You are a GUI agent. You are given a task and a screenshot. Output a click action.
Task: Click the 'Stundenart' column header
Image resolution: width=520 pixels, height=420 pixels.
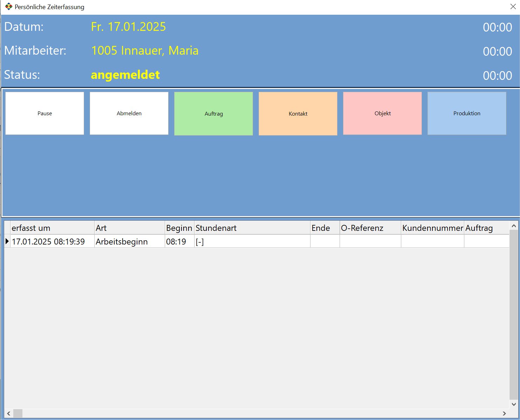(x=252, y=228)
